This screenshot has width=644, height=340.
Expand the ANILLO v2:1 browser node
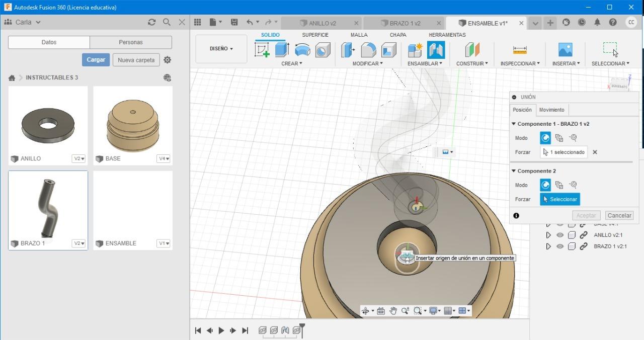(548, 235)
